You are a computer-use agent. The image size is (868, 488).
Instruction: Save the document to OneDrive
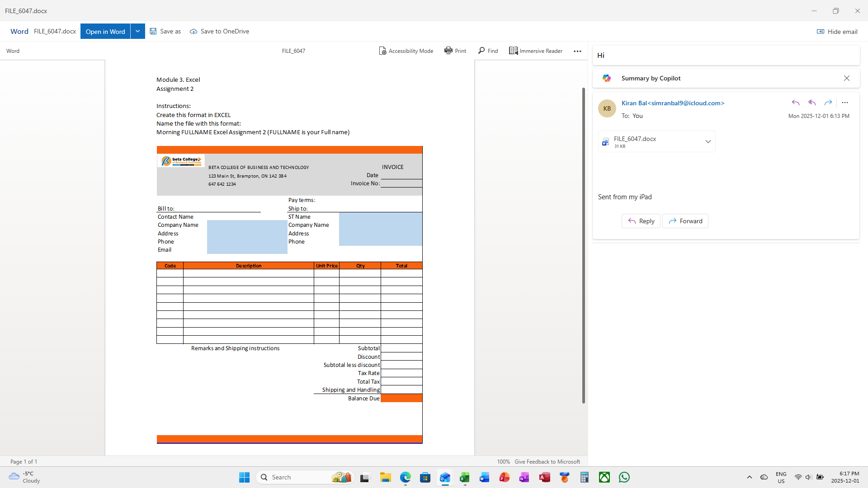pos(219,31)
